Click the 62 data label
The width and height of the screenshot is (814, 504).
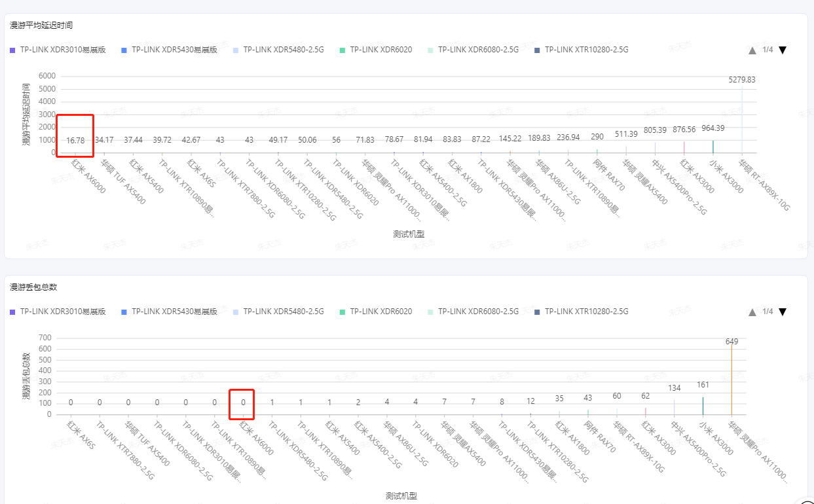pyautogui.click(x=646, y=396)
